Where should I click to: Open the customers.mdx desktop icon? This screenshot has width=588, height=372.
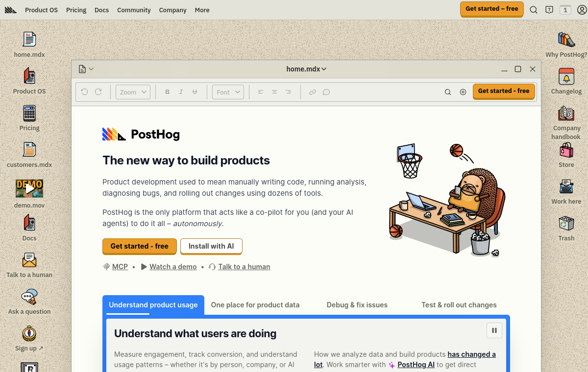29,150
